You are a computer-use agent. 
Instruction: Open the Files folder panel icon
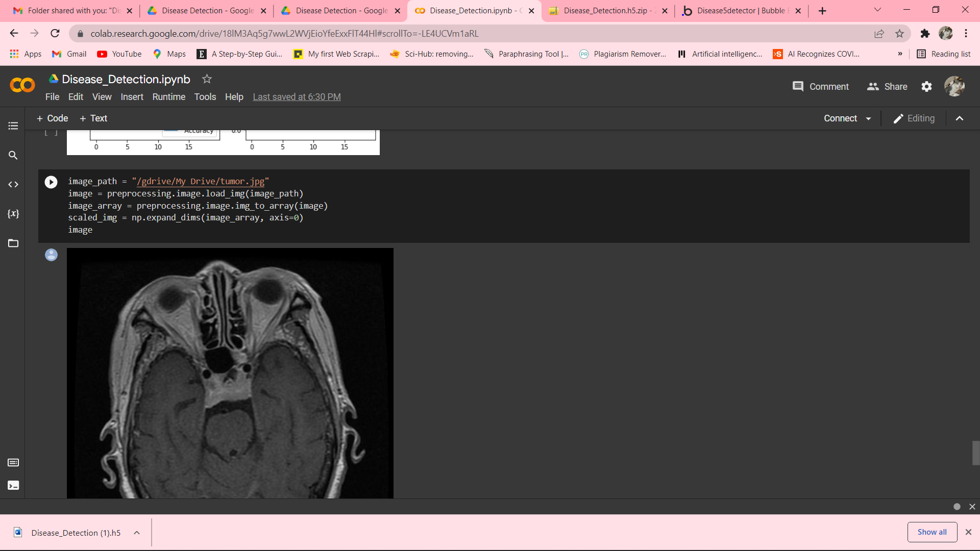point(13,243)
